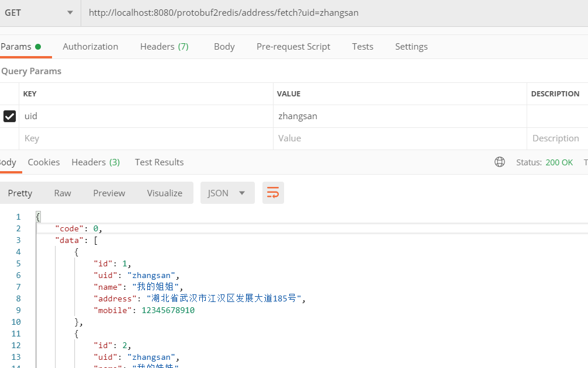588x368 pixels.
Task: Open the GET method dropdown
Action: 39,13
